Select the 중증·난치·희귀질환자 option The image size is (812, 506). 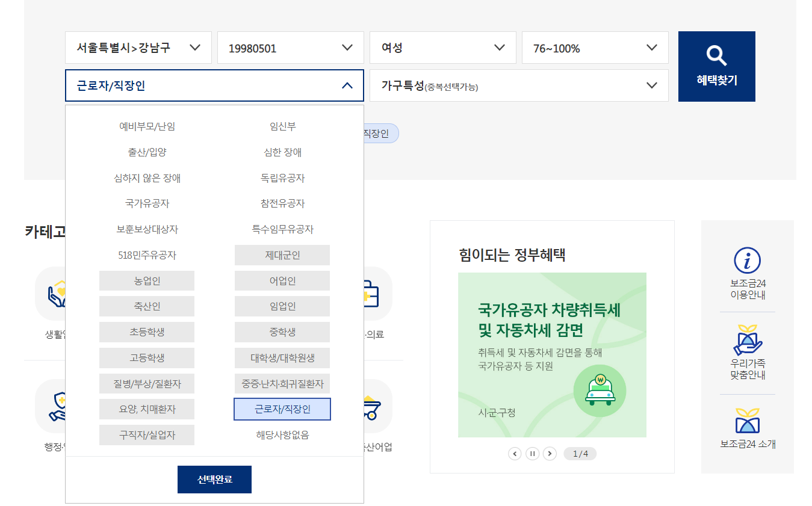[x=282, y=383]
